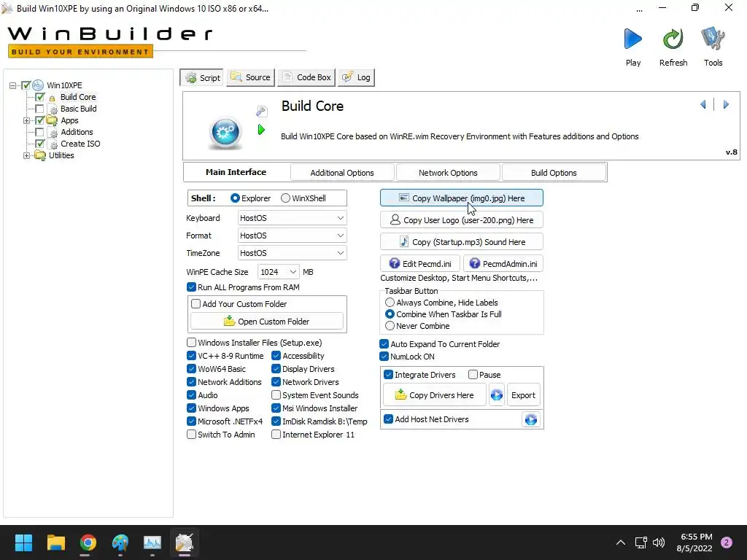This screenshot has width=747, height=560.
Task: Select WinXShell shell option
Action: [285, 198]
